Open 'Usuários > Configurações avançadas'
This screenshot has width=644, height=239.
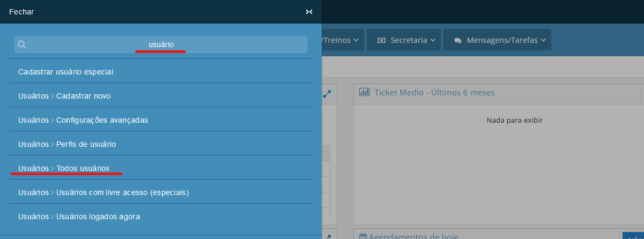pos(83,120)
